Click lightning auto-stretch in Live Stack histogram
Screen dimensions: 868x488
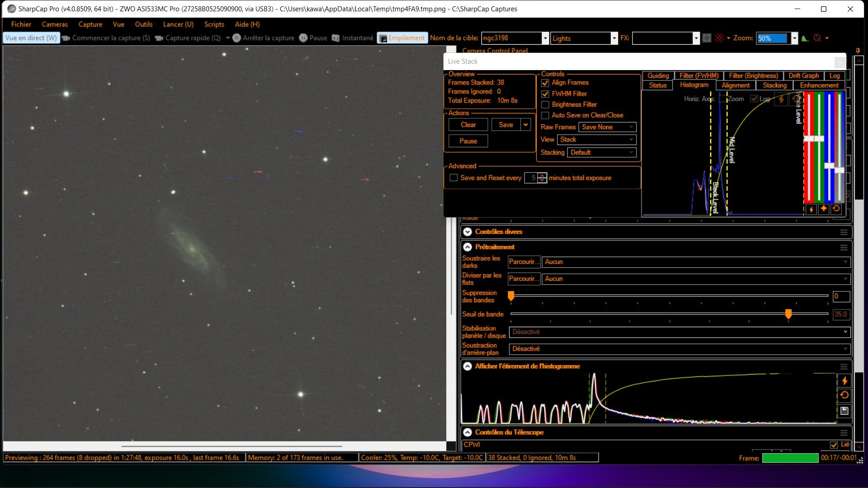tap(781, 99)
